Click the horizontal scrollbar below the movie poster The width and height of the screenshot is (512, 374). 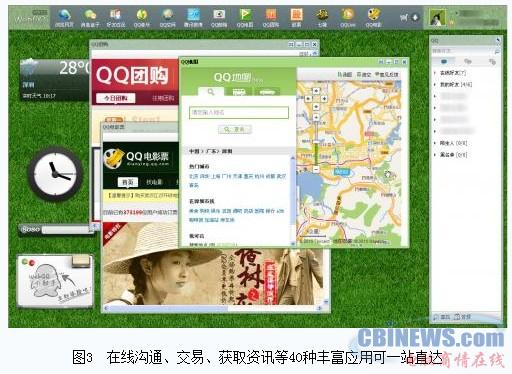coord(213,309)
